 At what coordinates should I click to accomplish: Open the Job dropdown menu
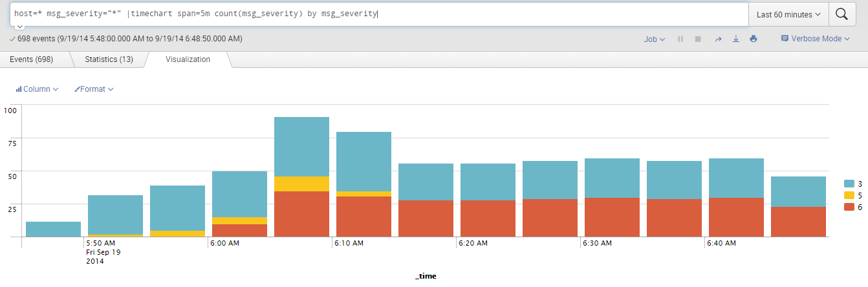pos(655,39)
